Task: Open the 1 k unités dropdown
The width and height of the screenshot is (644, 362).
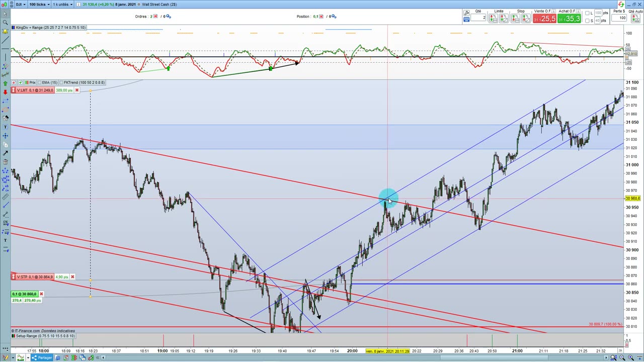Action: 63,4
